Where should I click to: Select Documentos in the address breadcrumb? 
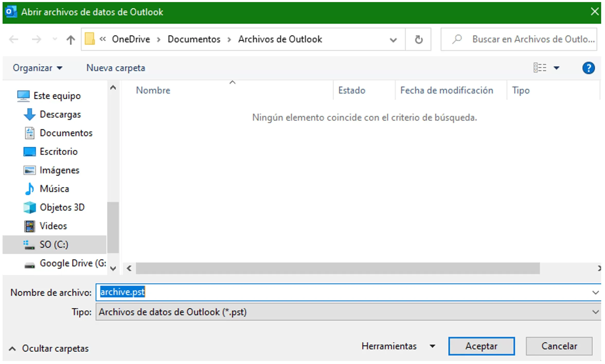point(194,39)
